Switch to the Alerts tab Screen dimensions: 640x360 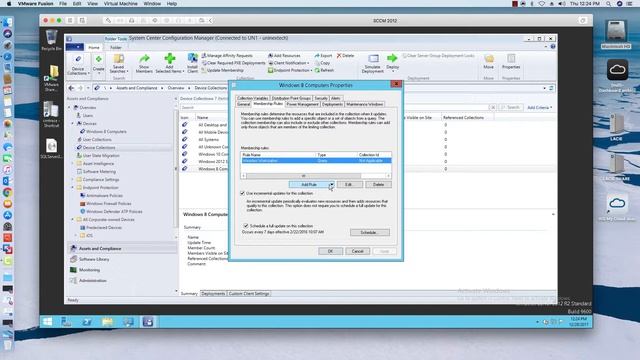(336, 98)
